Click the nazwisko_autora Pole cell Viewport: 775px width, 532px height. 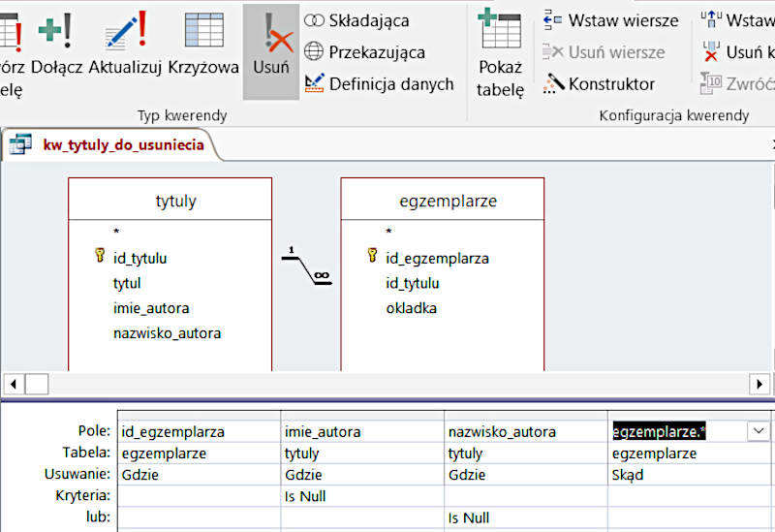pos(526,431)
